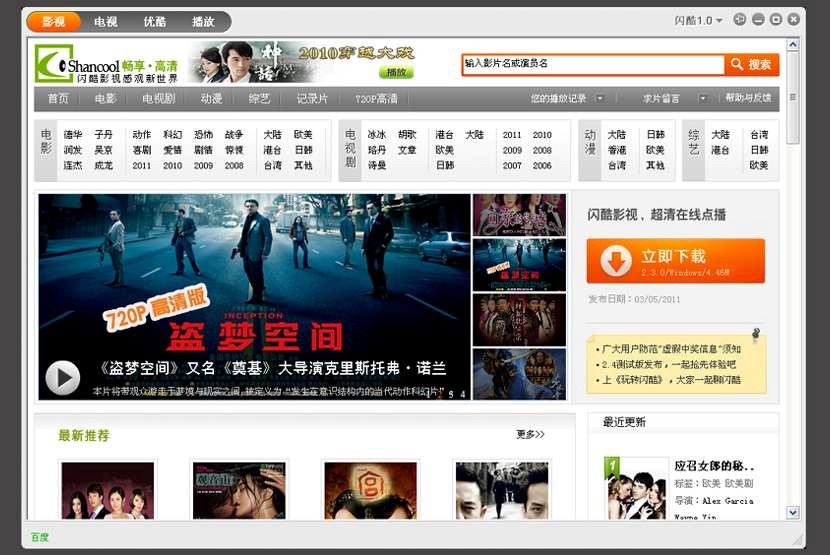Select the 720P高清 navigation item
The image size is (830, 555).
[x=376, y=98]
